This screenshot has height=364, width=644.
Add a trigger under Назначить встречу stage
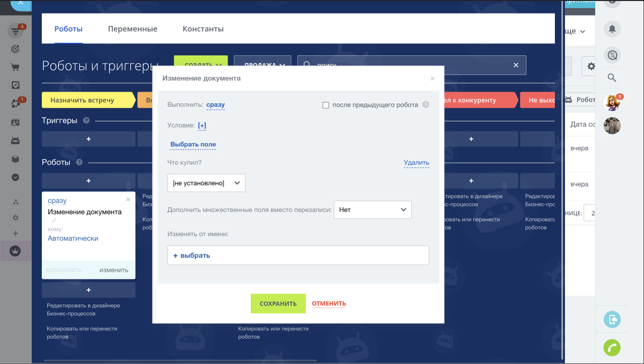point(89,139)
